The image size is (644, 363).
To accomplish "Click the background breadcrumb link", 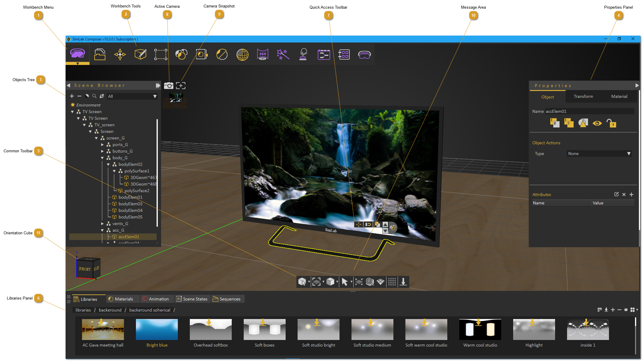I will coord(110,310).
